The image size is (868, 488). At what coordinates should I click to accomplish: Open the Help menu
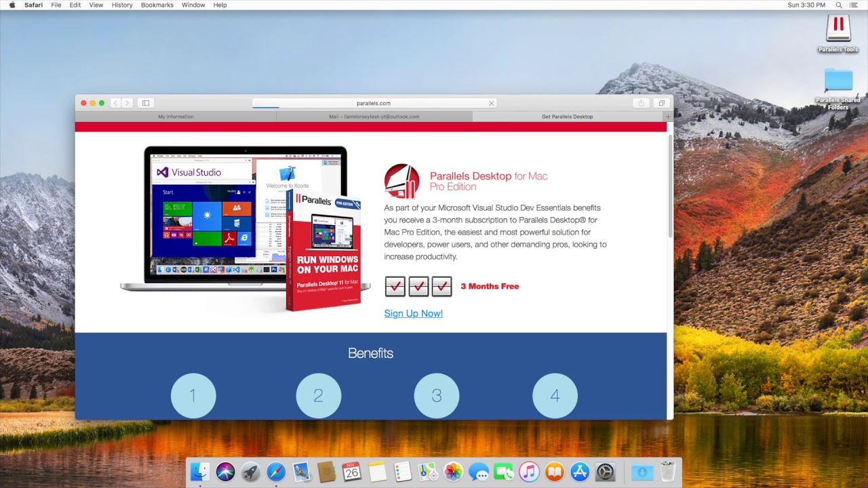point(220,5)
